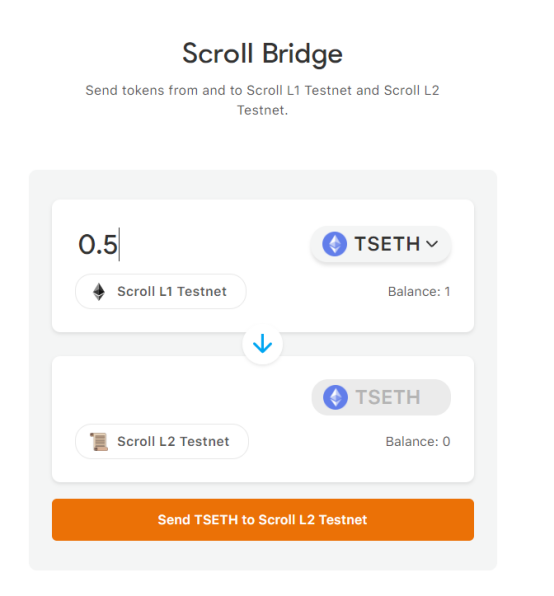Click Send TSETH to Scroll L2 Testnet
The width and height of the screenshot is (554, 596).
pos(263,520)
